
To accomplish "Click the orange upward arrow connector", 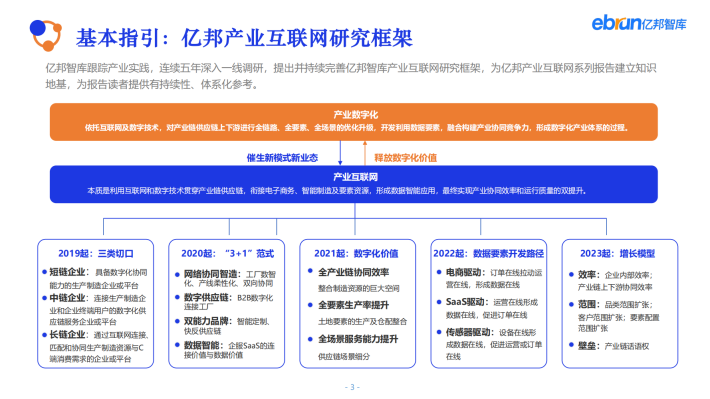I will tap(365, 153).
